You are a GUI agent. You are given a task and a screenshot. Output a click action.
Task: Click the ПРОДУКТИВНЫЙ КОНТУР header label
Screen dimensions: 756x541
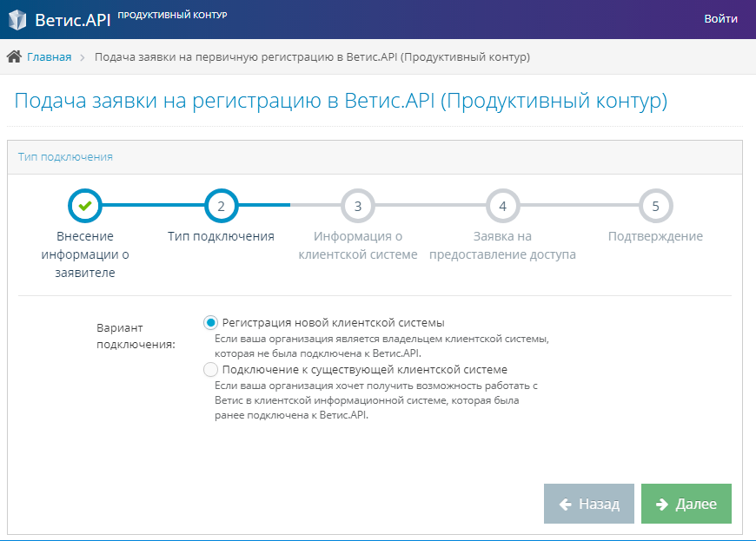point(173,14)
